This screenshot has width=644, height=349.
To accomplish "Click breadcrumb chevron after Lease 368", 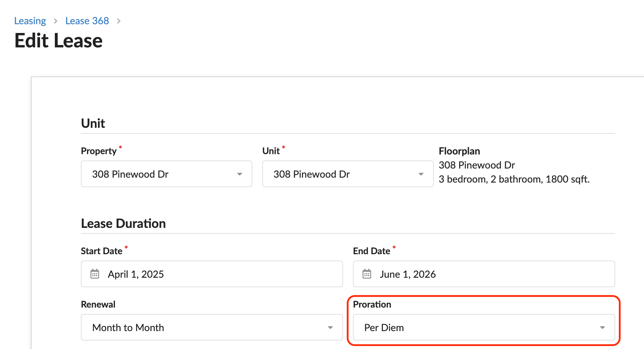I will [119, 21].
